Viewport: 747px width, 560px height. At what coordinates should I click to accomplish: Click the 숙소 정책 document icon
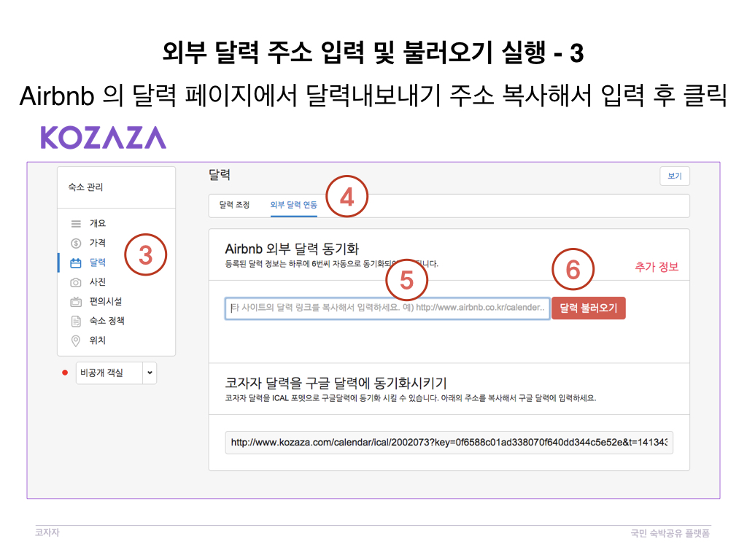(76, 322)
